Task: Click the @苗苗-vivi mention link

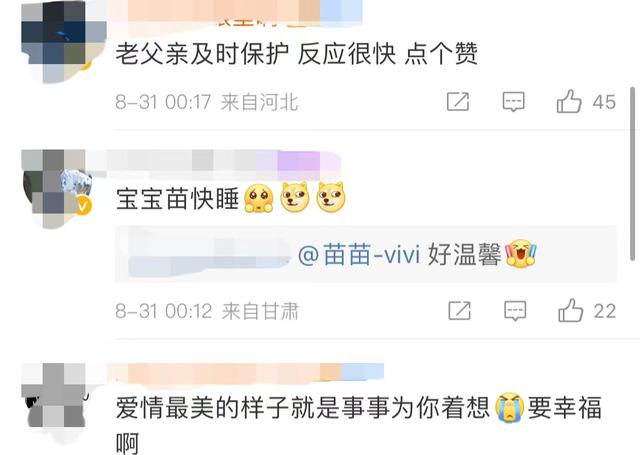Action: (359, 255)
